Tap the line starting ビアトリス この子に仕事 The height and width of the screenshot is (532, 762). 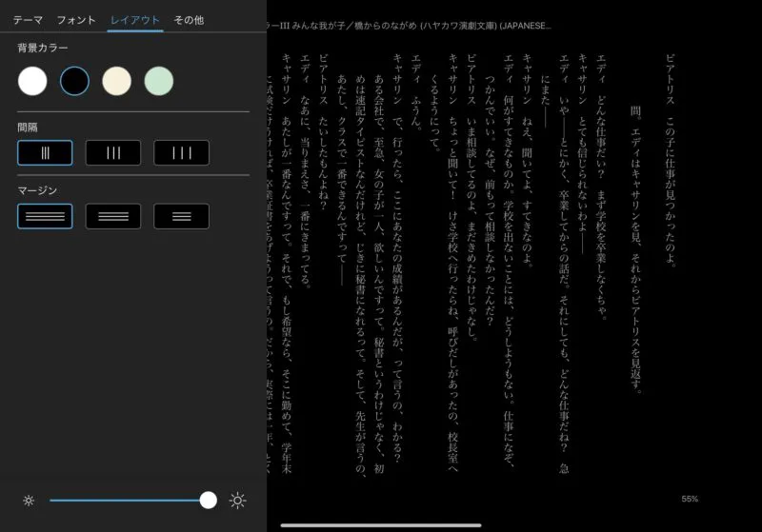(x=671, y=160)
